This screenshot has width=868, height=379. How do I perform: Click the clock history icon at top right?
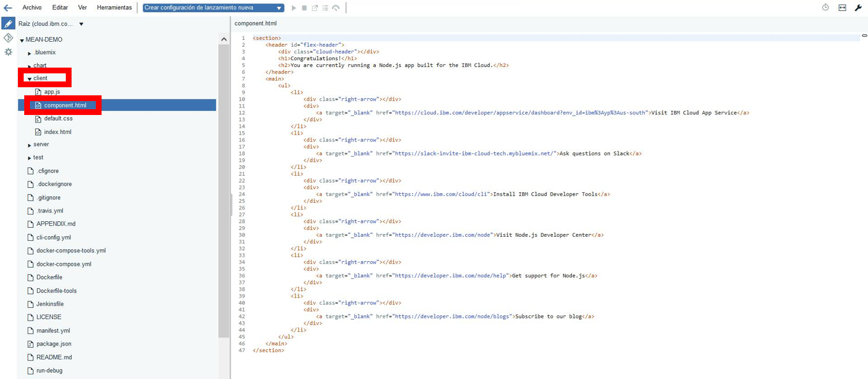825,8
